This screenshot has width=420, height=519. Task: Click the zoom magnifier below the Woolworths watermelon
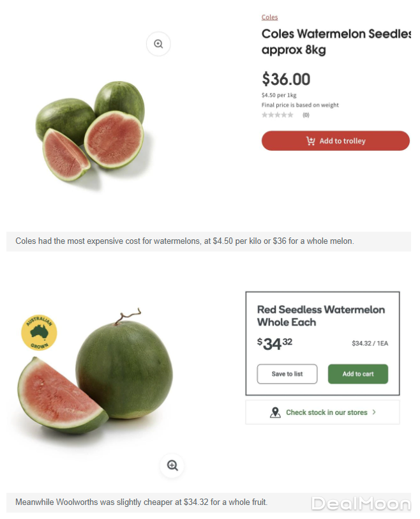coord(172,465)
